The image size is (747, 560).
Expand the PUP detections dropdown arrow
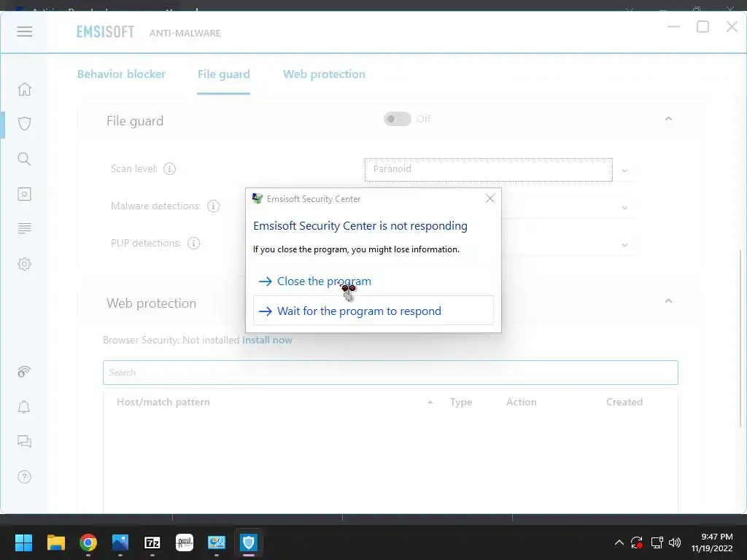pos(624,245)
